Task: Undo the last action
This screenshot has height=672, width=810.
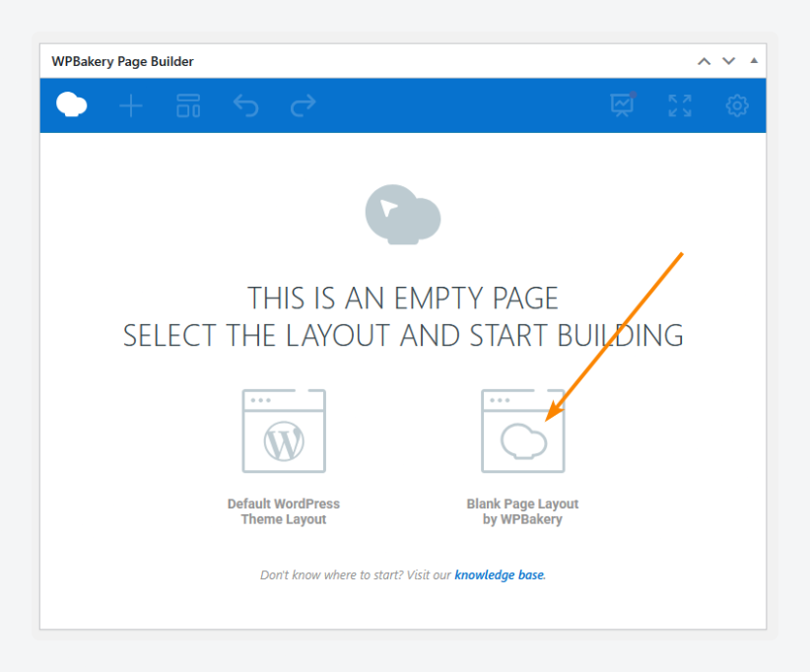Action: pyautogui.click(x=246, y=105)
